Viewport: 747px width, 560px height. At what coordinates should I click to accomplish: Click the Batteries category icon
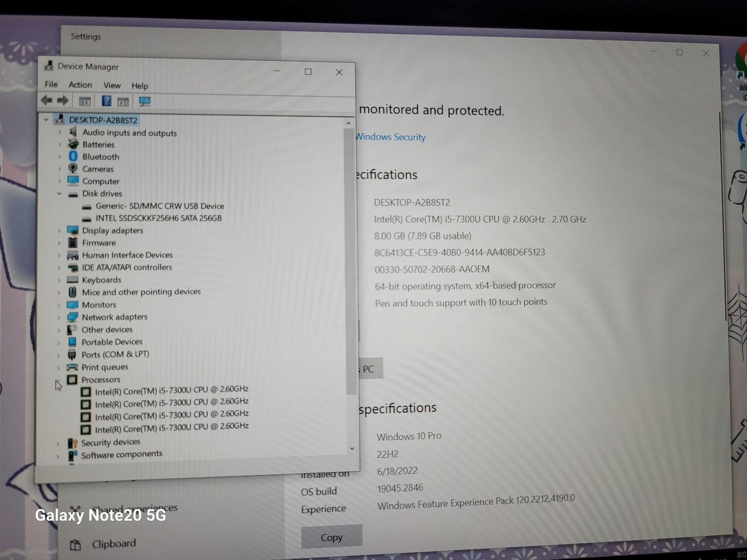point(73,144)
